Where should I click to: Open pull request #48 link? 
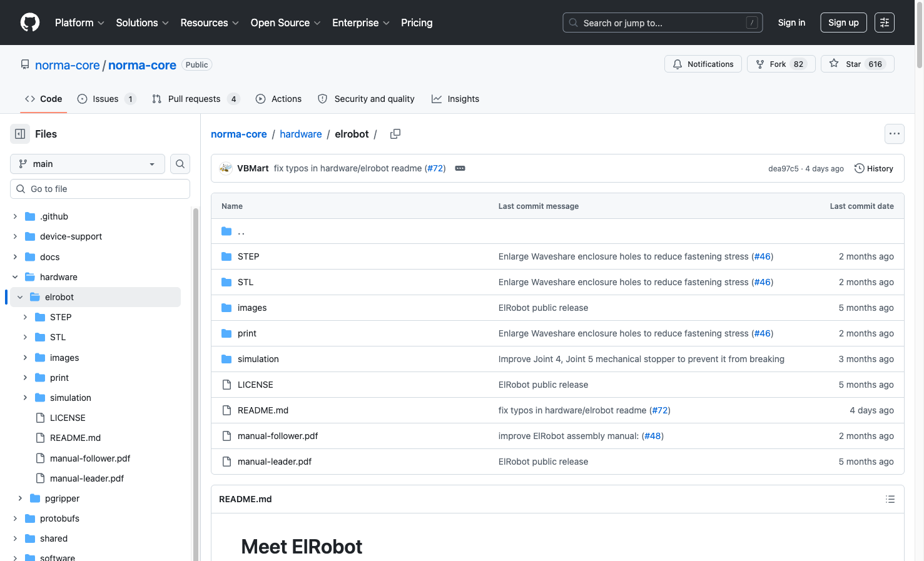[x=652, y=436]
